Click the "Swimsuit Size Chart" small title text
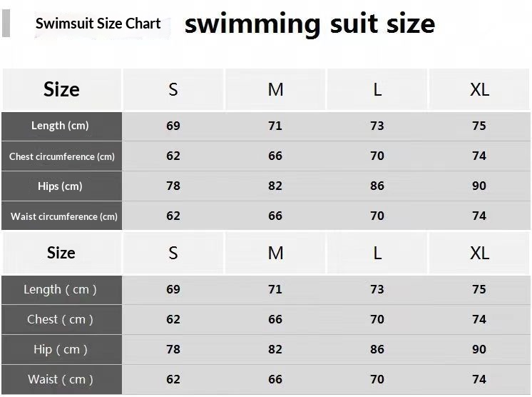Screen dimensions: 532x397 point(98,24)
